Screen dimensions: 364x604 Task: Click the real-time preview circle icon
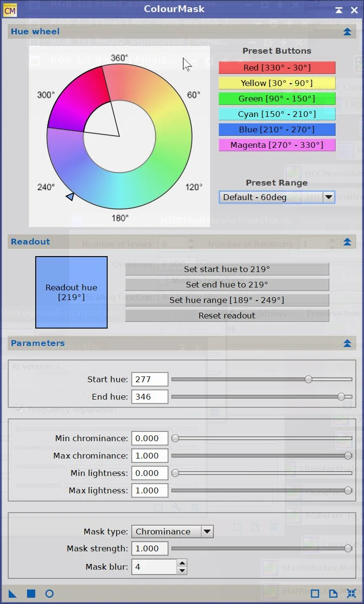click(x=49, y=593)
